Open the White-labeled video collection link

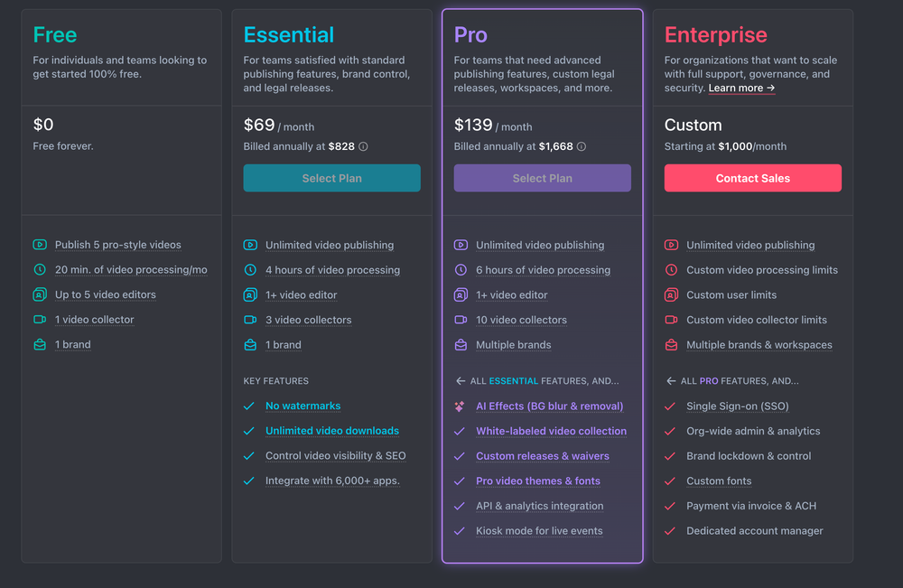(x=552, y=431)
